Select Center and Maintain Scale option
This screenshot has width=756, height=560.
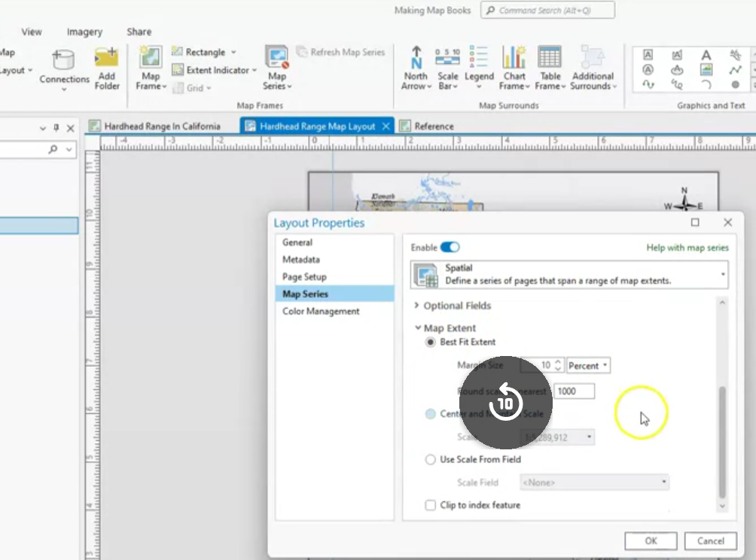point(430,414)
